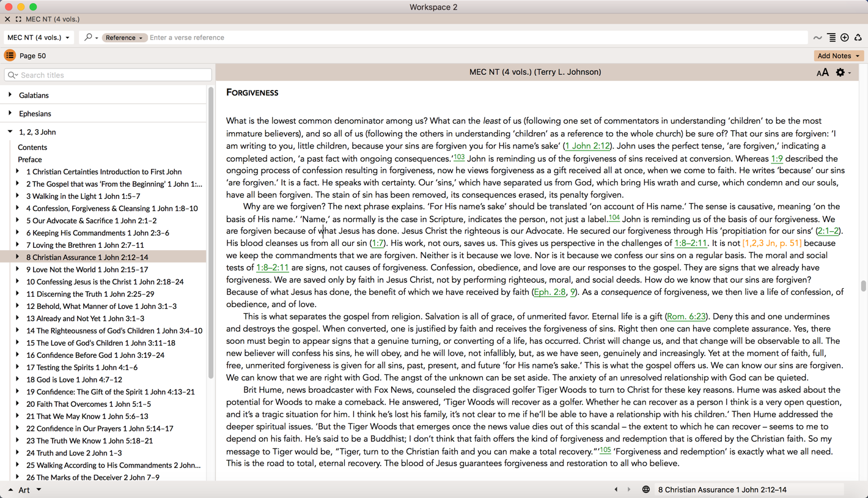Select 16 Confidence Before God entry
868x498 pixels.
95,355
